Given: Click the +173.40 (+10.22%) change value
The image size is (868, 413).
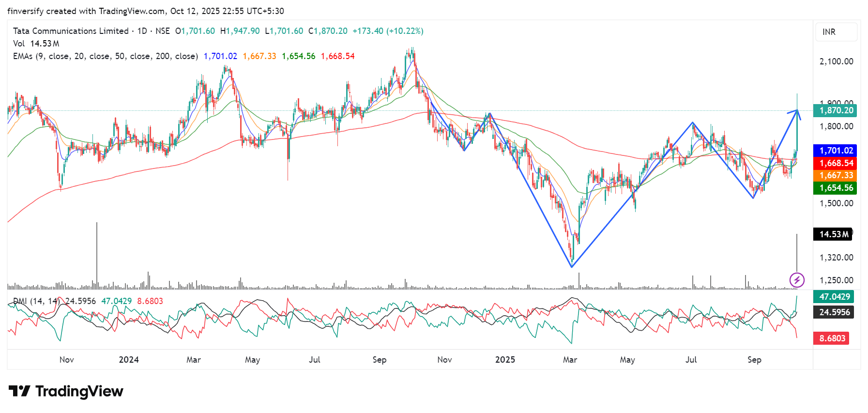Looking at the screenshot, I should click(x=388, y=31).
